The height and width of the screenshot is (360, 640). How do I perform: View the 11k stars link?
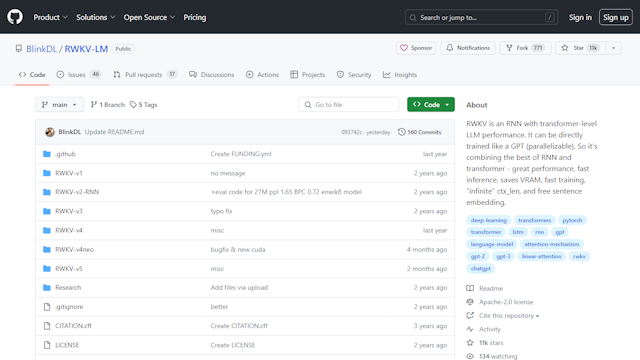[x=486, y=343]
